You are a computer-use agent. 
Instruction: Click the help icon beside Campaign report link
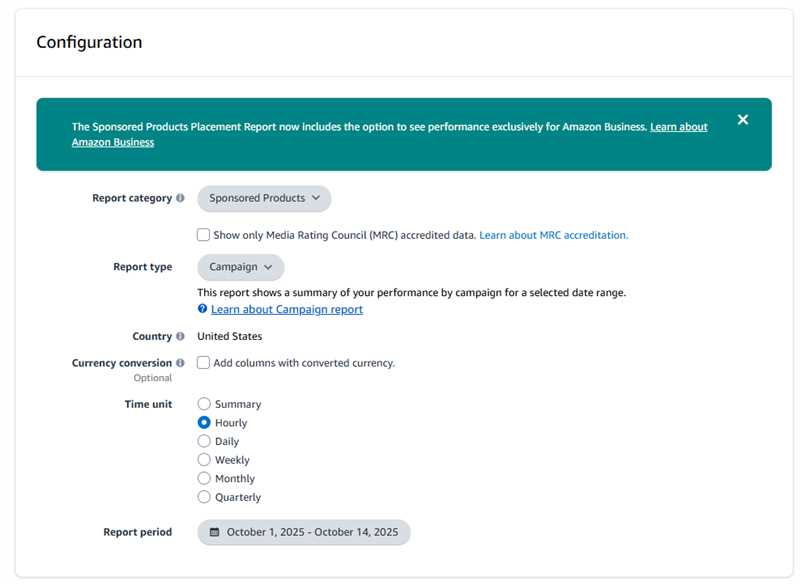[x=203, y=310]
